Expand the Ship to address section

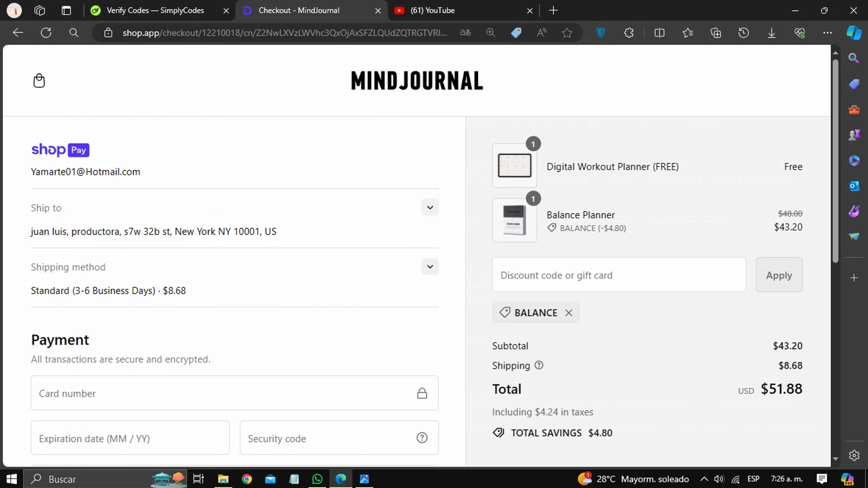click(x=430, y=207)
